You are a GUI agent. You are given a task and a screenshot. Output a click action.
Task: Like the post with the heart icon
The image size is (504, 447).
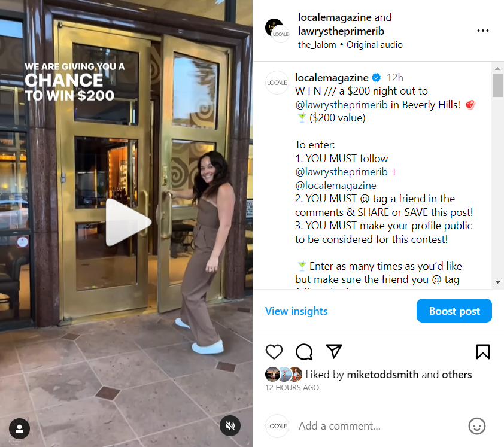point(274,352)
